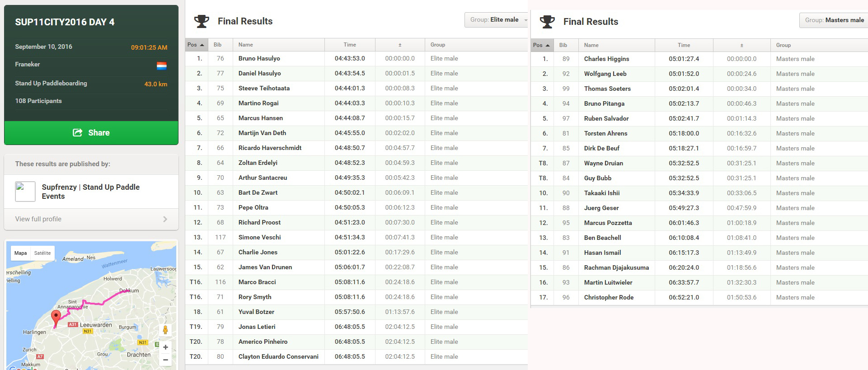Click Yuval Botzer name
868x370 pixels.
pos(256,312)
